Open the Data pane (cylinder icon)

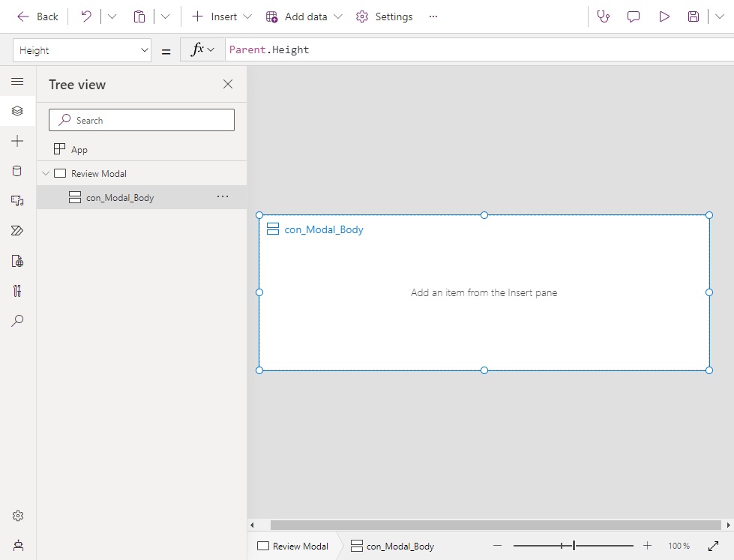point(18,170)
